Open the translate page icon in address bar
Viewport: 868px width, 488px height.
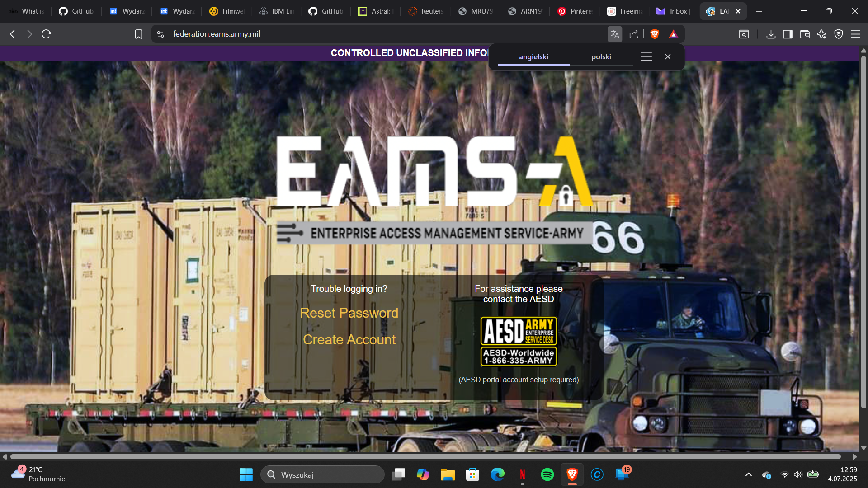pyautogui.click(x=614, y=34)
